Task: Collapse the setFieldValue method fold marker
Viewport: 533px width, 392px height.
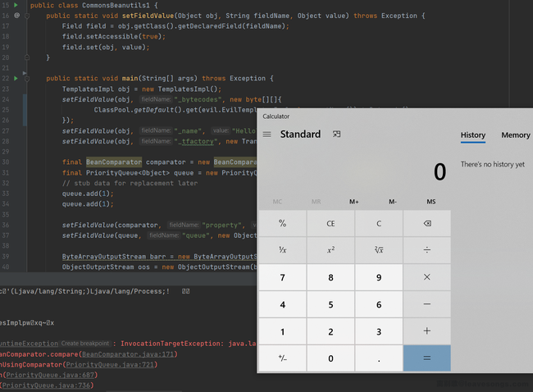Action: [x=26, y=16]
